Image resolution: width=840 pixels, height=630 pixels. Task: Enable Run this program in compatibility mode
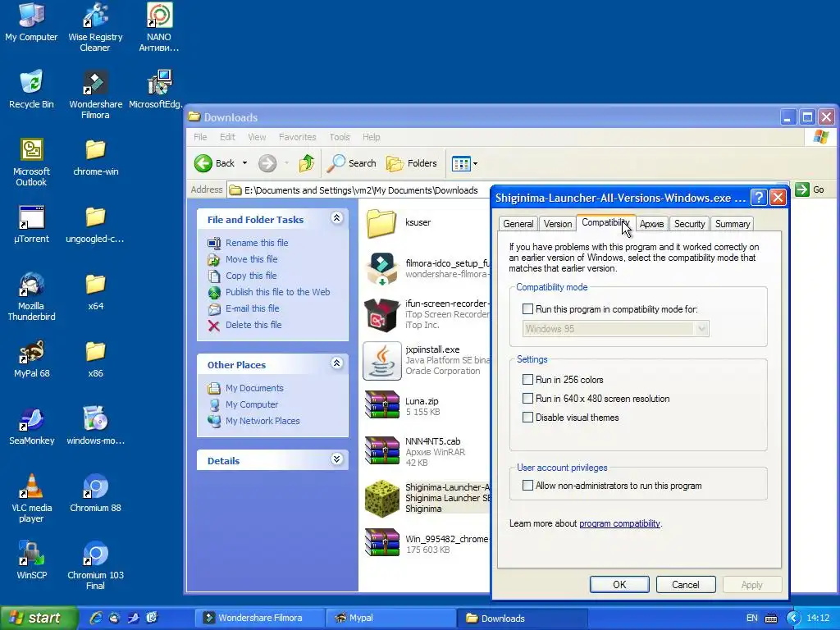527,309
